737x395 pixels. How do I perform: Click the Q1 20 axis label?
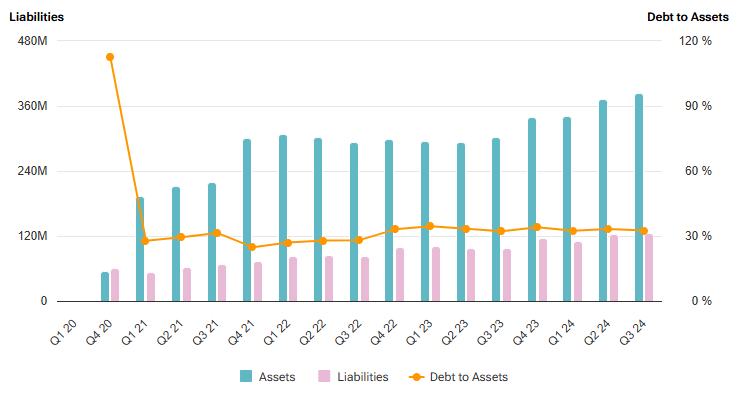[63, 332]
